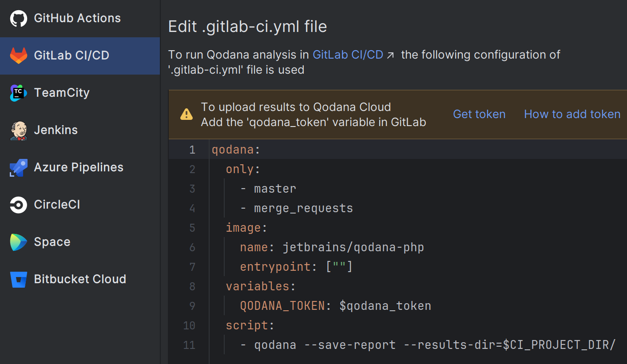Select the GitLab fox icon

pos(18,55)
